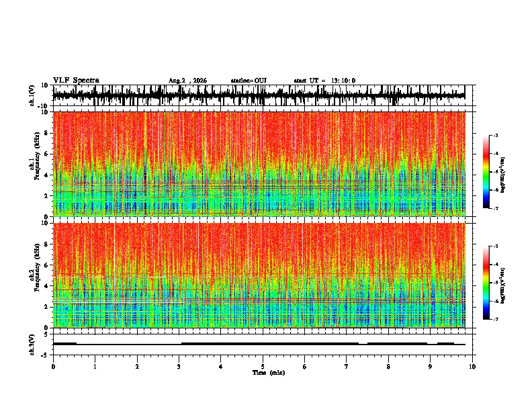Click inside the ch.1 frequency spectrogram
532x411 pixels.
tap(259, 164)
